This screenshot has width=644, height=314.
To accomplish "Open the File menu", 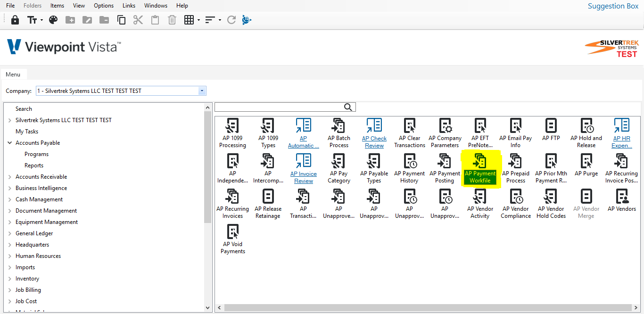I will 10,6.
